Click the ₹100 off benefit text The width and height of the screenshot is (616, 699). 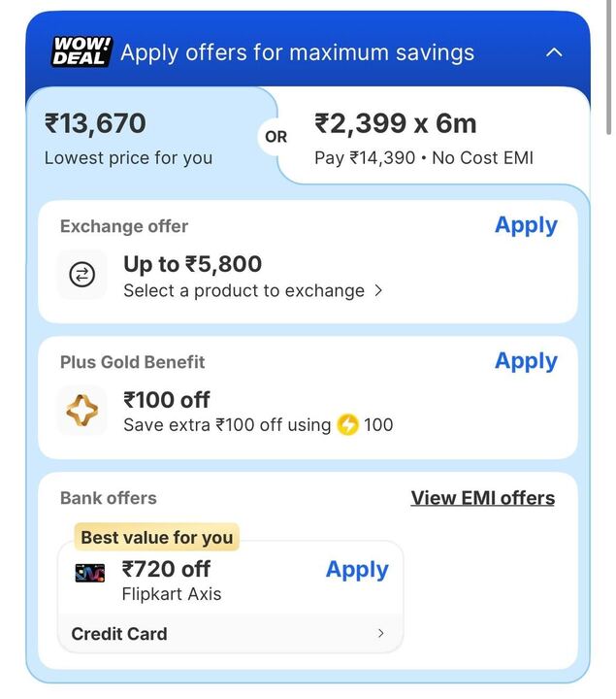point(167,399)
